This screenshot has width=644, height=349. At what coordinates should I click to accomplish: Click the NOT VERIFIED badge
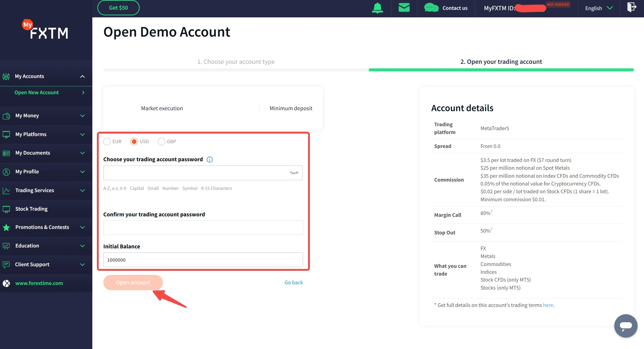(x=558, y=5)
